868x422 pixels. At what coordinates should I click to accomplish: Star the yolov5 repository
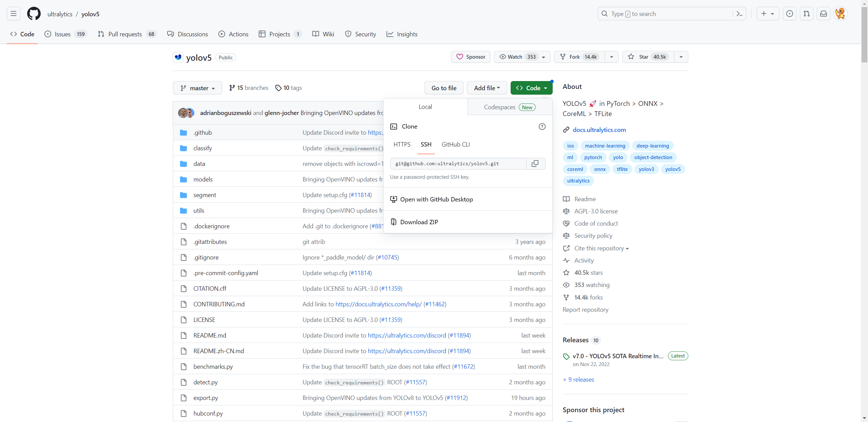pos(648,57)
